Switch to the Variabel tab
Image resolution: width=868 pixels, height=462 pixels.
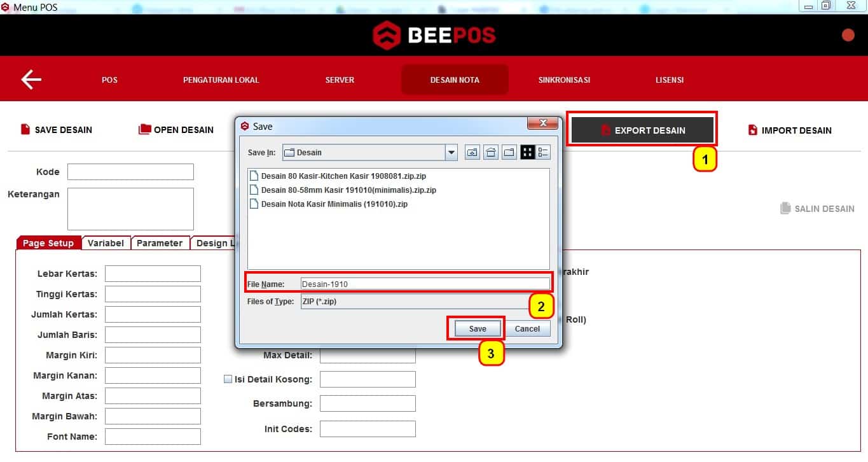[106, 243]
